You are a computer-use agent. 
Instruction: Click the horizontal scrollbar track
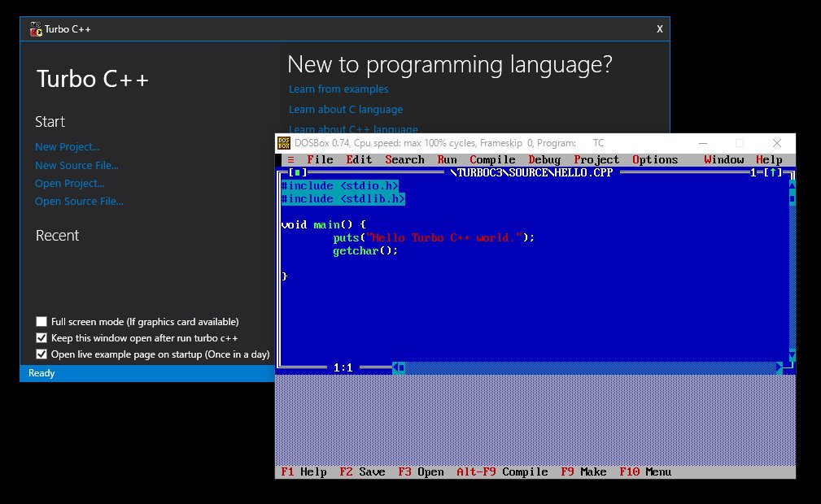(590, 367)
